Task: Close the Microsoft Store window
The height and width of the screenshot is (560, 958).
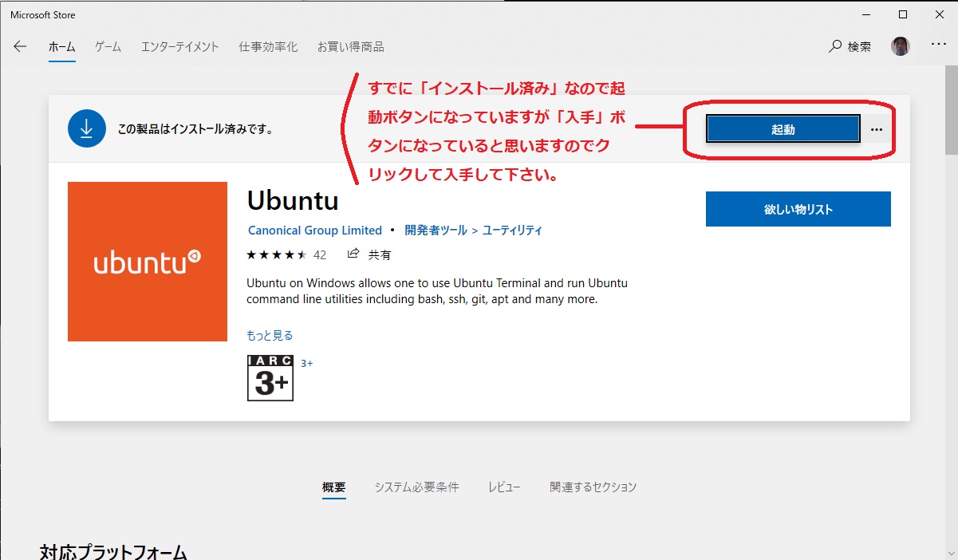Action: click(x=940, y=14)
